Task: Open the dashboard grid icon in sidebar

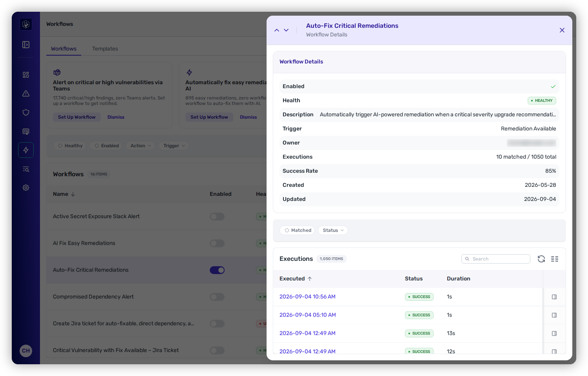Action: coord(26,75)
